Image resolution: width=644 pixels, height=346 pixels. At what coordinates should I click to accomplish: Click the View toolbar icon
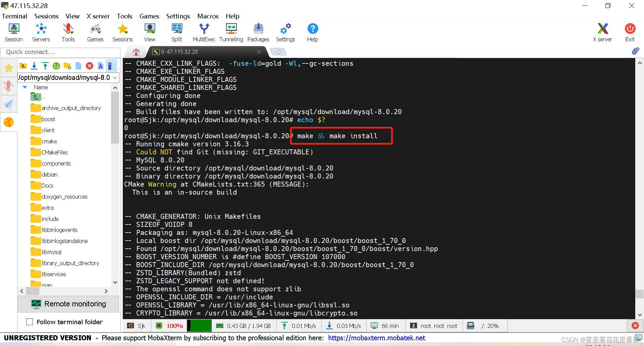pos(150,33)
